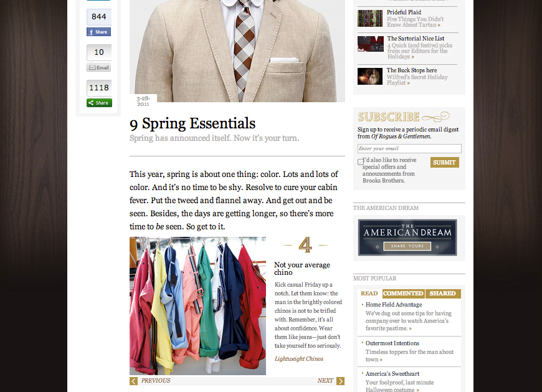
Task: Switch to the Commented tab
Action: click(x=404, y=294)
